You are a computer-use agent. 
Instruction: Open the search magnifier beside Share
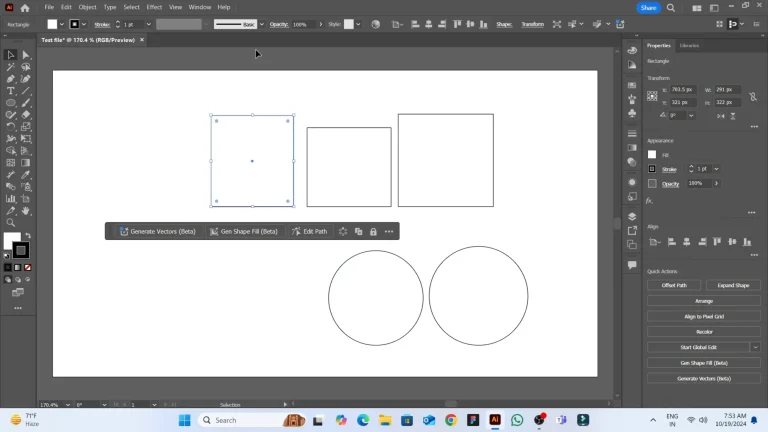671,8
